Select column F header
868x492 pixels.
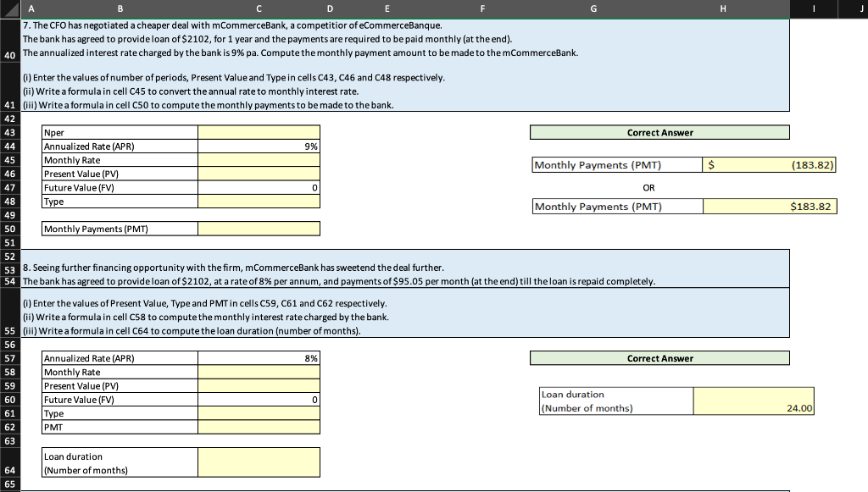pos(482,8)
